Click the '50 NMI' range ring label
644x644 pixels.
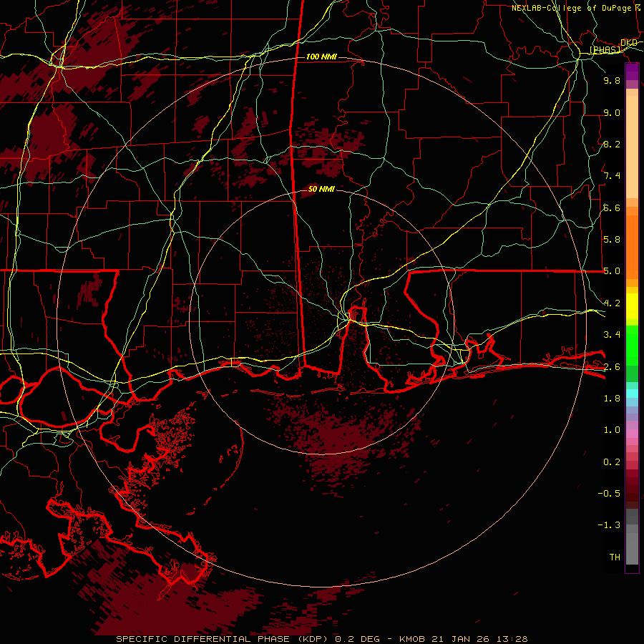pyautogui.click(x=321, y=189)
